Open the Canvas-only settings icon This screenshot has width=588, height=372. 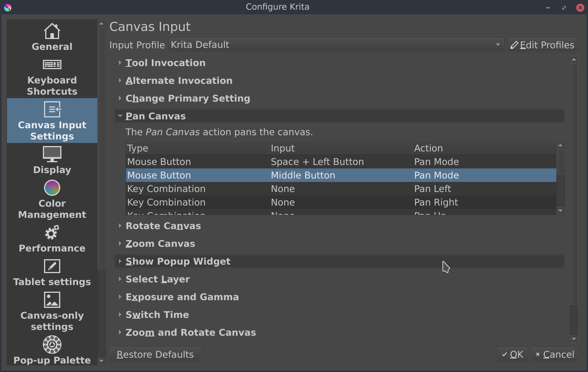[x=52, y=300]
